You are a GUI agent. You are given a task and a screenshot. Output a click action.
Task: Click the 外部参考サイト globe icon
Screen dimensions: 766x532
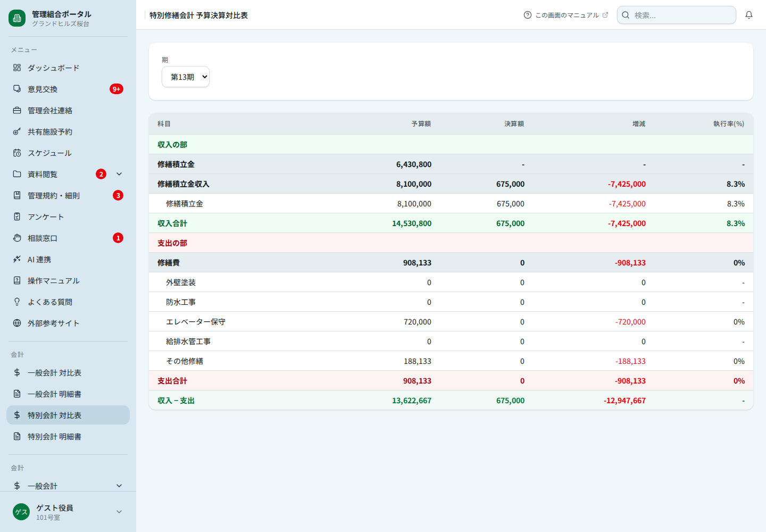pyautogui.click(x=17, y=323)
